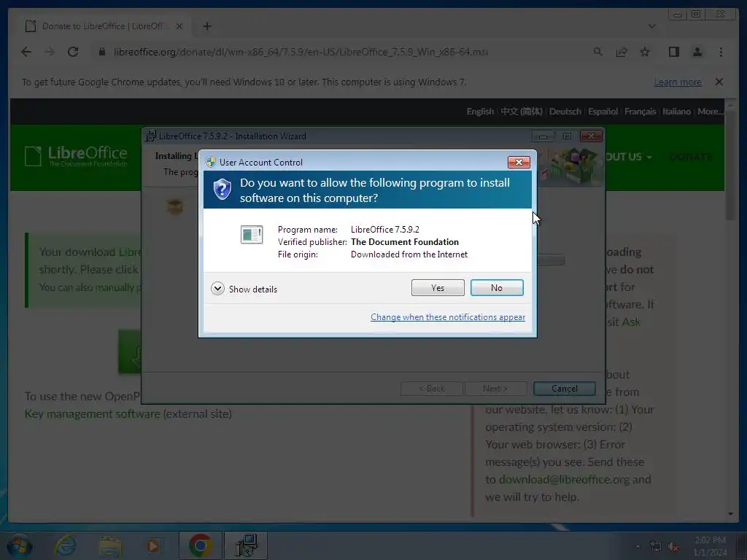Open More languages on LibreOffice site
The image size is (747, 560).
coord(711,112)
